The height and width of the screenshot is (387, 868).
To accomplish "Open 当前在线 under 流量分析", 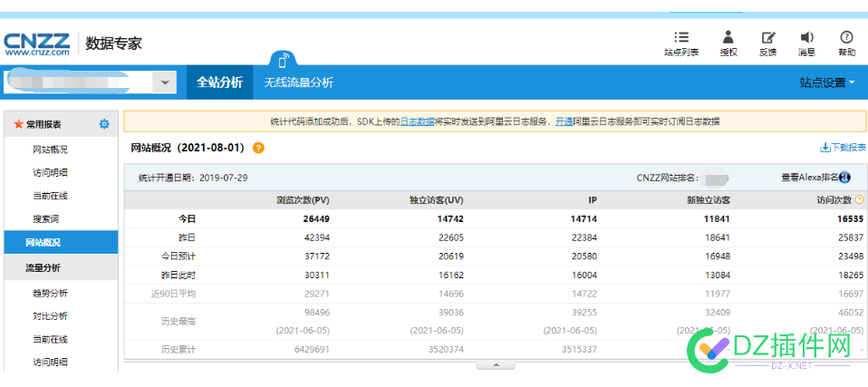I will click(51, 339).
